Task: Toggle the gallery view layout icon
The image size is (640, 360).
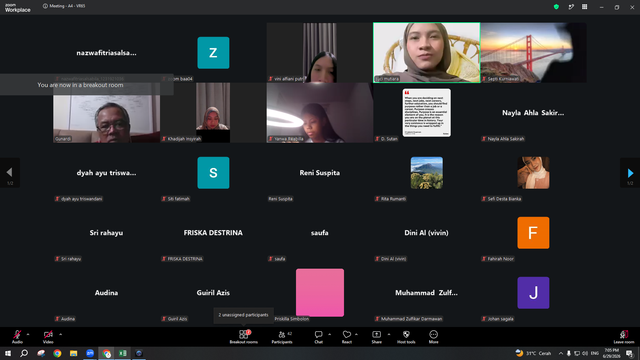Action: pos(584,7)
